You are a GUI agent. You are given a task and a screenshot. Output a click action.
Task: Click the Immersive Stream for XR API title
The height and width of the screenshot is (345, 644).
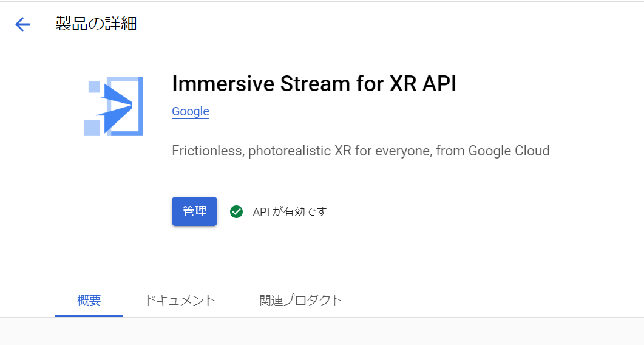[314, 84]
